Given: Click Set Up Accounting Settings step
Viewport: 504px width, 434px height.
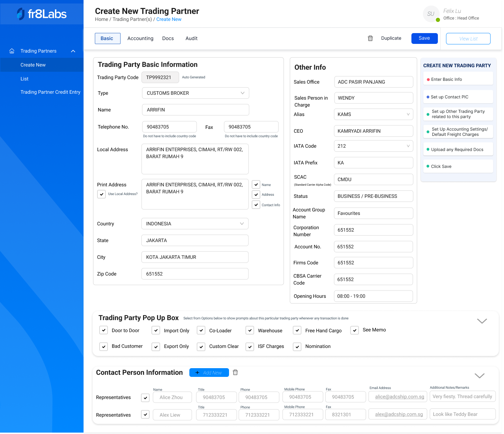Looking at the screenshot, I should pos(458,132).
